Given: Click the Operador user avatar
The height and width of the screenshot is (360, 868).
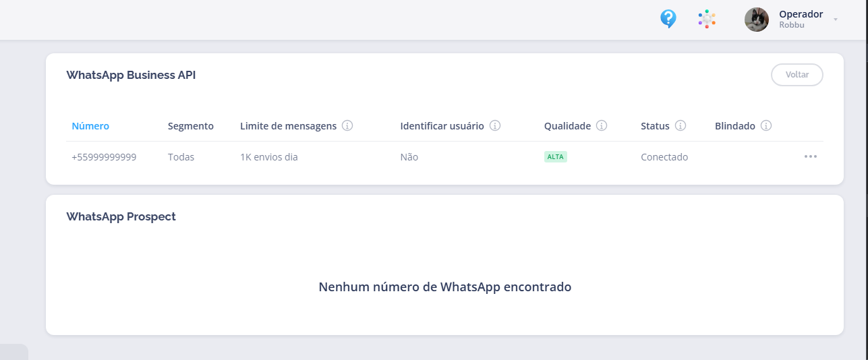Looking at the screenshot, I should [x=757, y=20].
